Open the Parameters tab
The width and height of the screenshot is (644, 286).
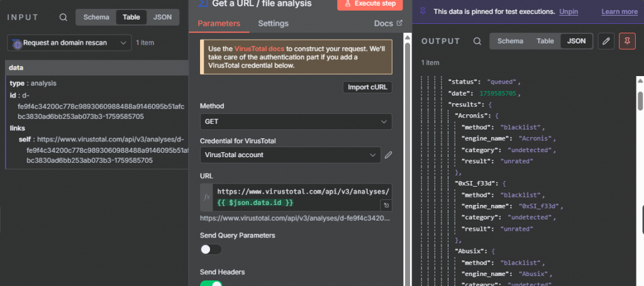tap(219, 23)
